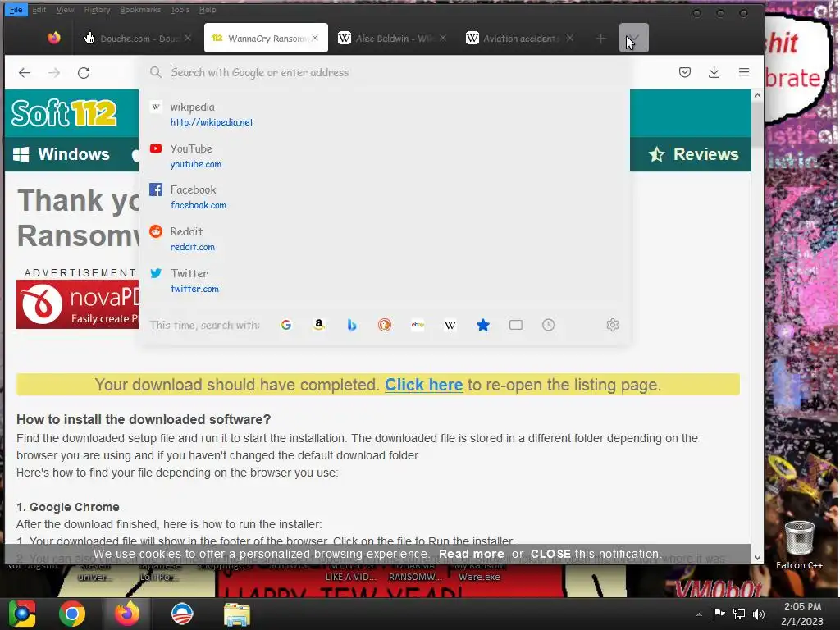Open Read more about cookies
This screenshot has width=840, height=630.
point(472,554)
